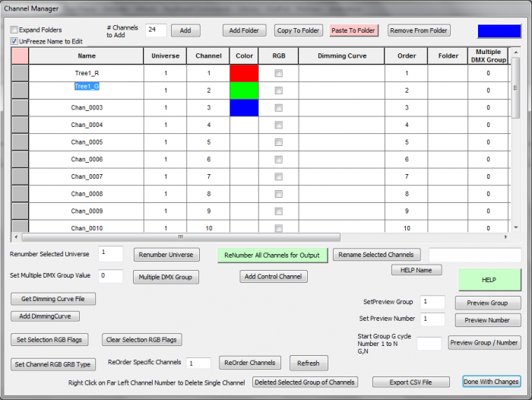
Task: Click the Dimming Curve column header
Action: (x=341, y=56)
